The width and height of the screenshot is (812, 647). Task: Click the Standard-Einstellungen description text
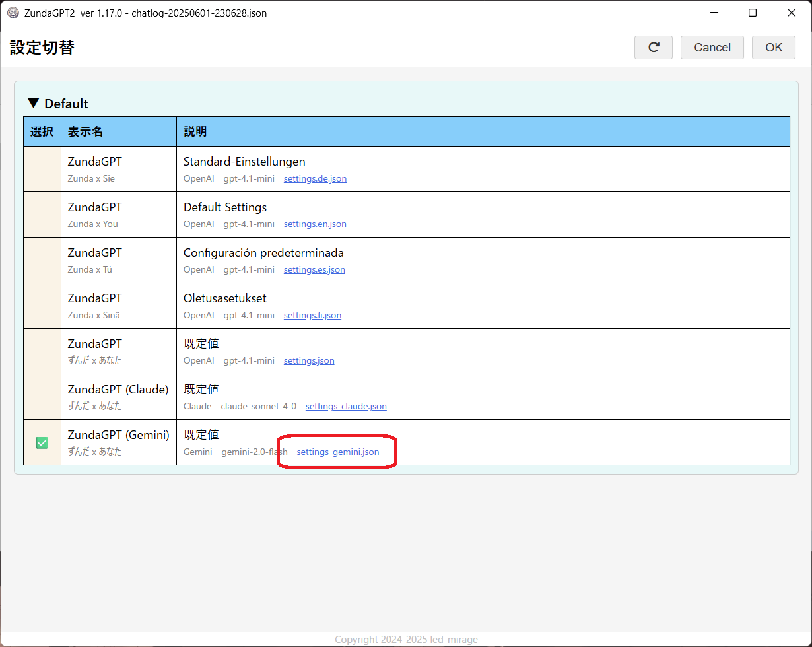244,162
